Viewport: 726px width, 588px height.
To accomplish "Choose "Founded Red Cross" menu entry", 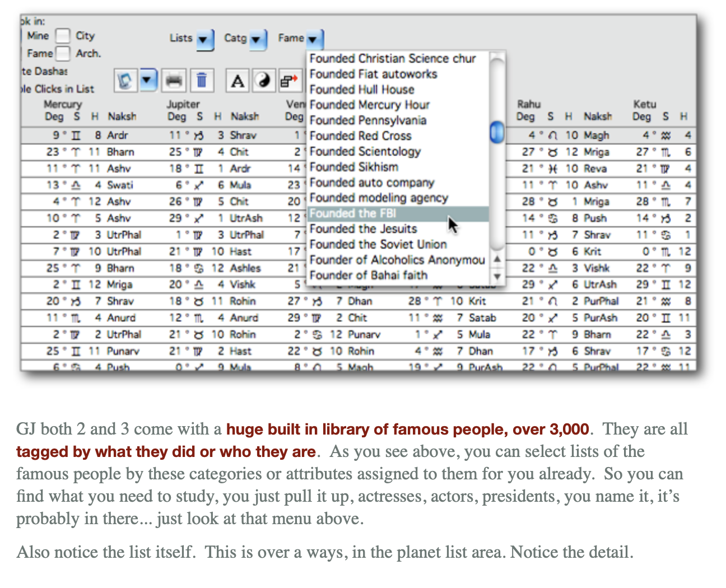I will click(360, 136).
